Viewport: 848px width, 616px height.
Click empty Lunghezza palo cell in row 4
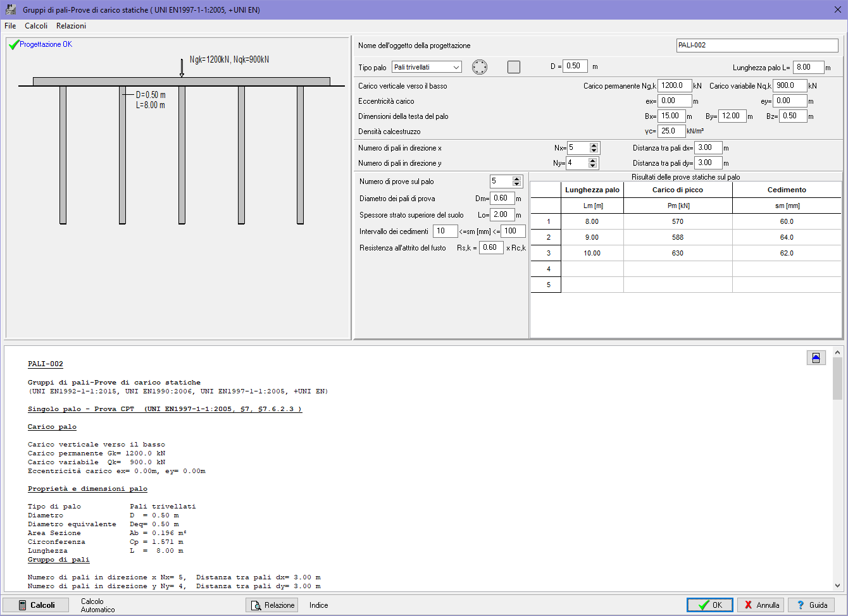pos(592,269)
